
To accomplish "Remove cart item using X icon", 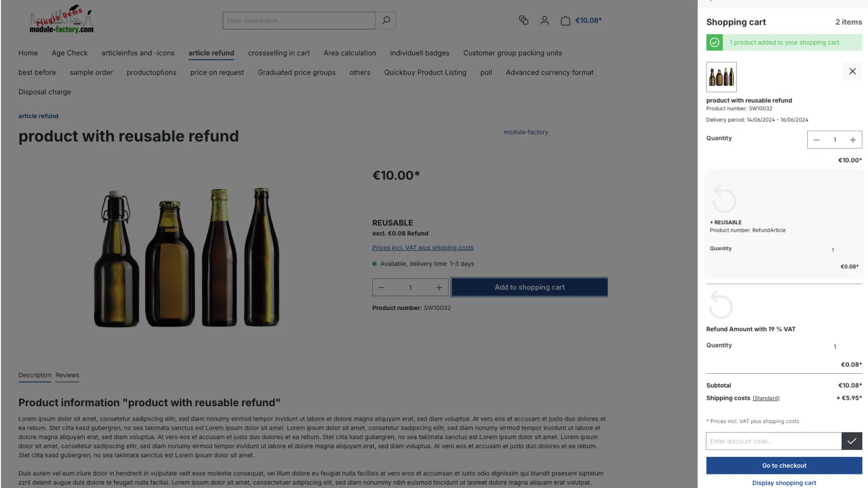I will coord(852,71).
